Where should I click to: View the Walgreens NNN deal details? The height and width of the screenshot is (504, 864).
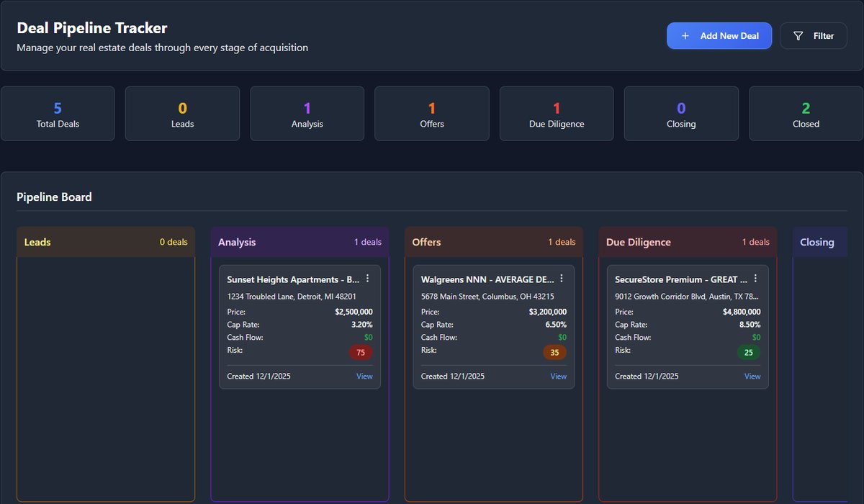(558, 377)
